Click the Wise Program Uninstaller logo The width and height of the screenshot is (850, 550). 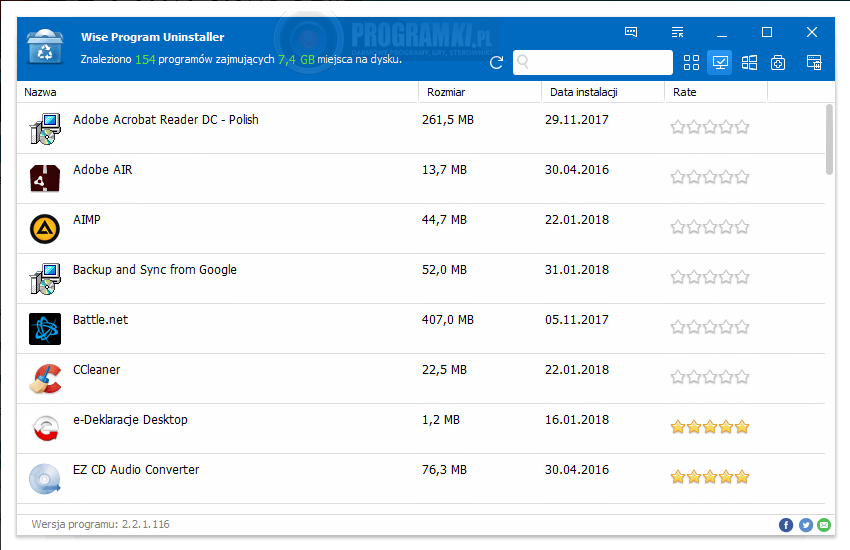[45, 48]
